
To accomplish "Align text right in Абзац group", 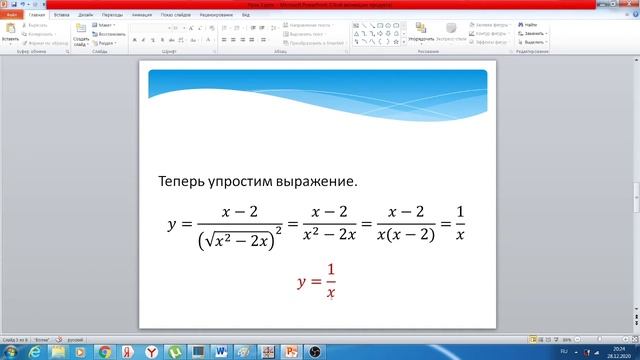I will click(242, 40).
